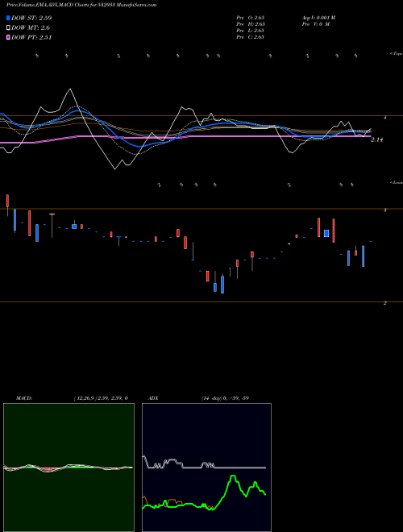Screen dimensions: 403x532
Task: Click the white DOW MT legend swatch
Action: 9,28
